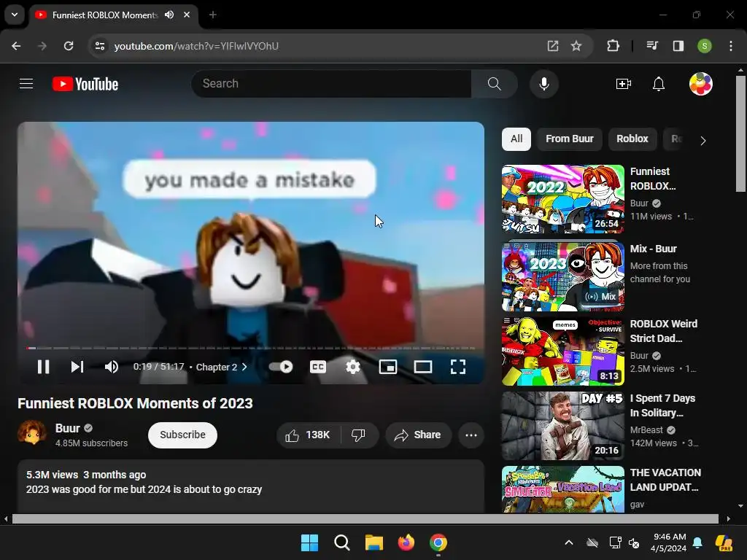747x560 pixels.
Task: Show hidden system tray icons
Action: 569,542
